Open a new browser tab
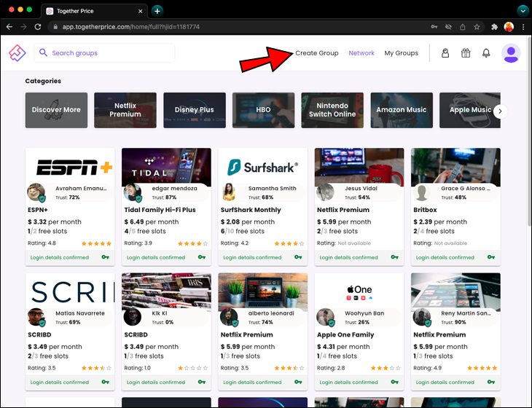The height and width of the screenshot is (408, 532). 157,11
